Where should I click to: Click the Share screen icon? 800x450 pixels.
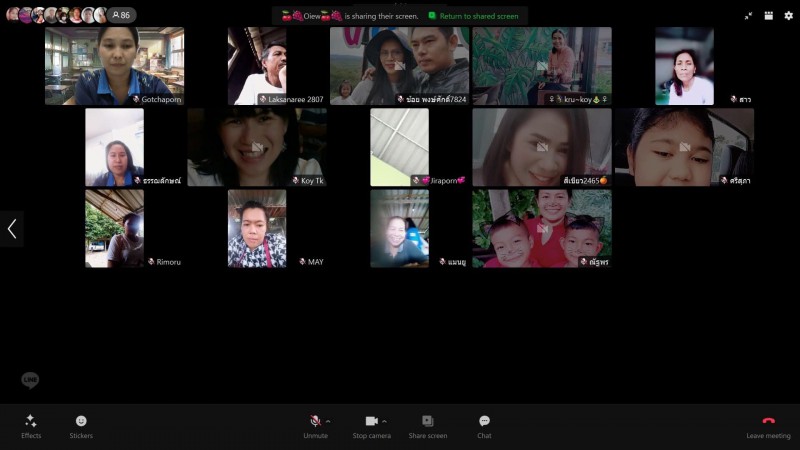tap(427, 421)
